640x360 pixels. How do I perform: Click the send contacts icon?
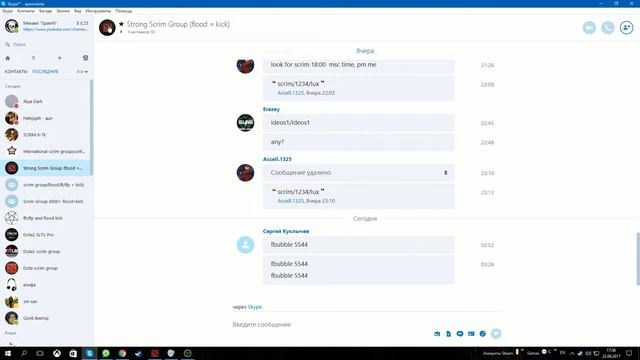[471, 334]
